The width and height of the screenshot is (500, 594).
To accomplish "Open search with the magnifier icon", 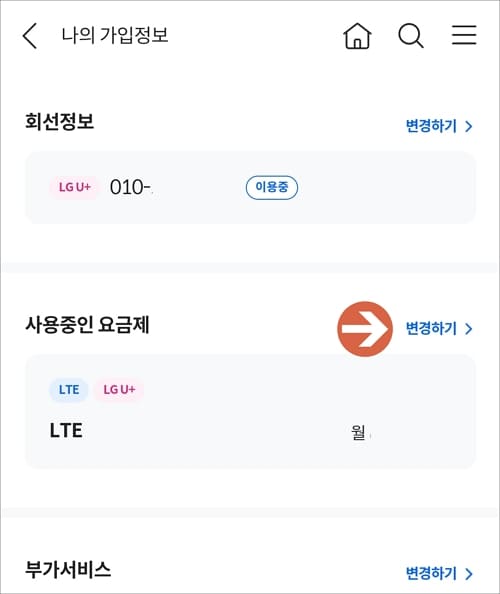I will (x=411, y=36).
